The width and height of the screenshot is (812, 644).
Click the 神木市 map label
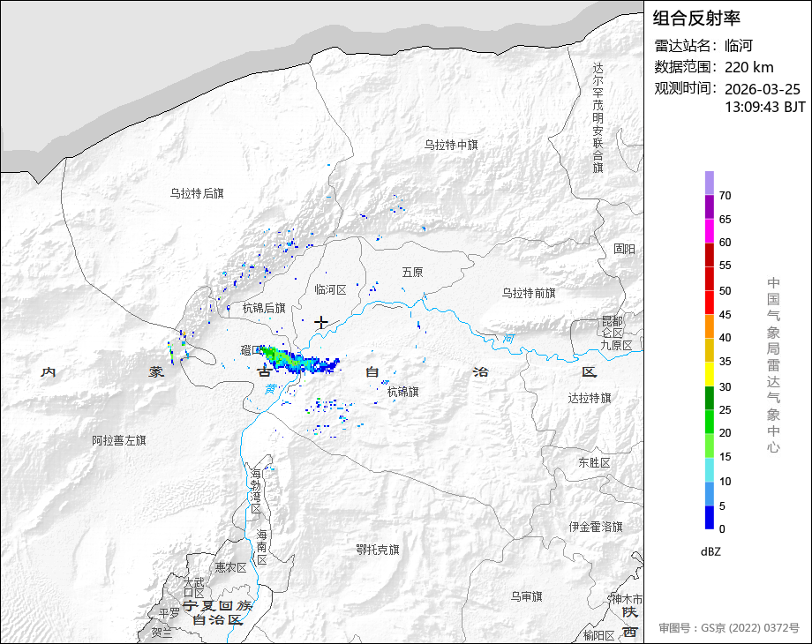(x=627, y=600)
